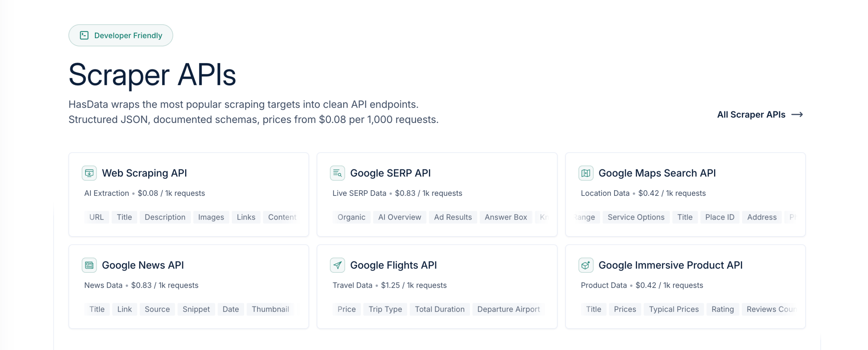
Task: Click the Web Scraping API card icon
Action: click(89, 173)
